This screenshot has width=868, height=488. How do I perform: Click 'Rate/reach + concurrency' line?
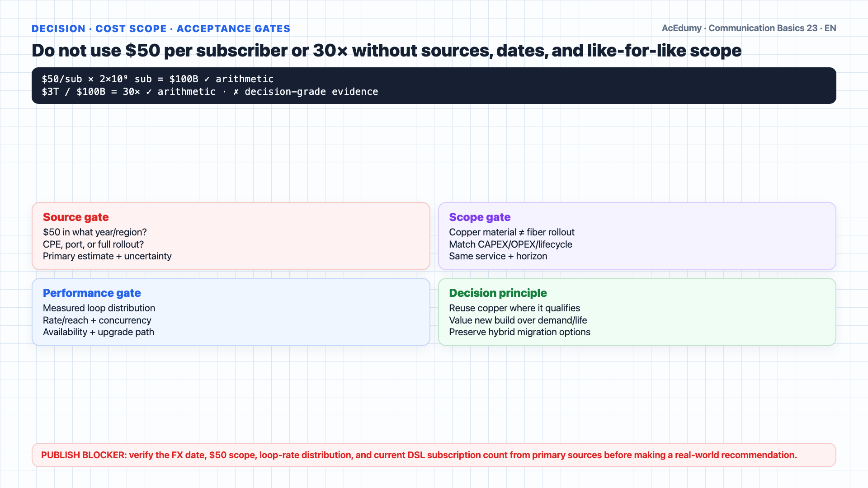[97, 320]
